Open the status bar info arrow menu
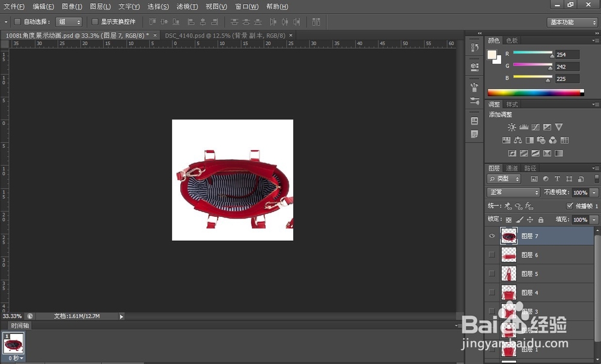The image size is (601, 364). coord(121,317)
